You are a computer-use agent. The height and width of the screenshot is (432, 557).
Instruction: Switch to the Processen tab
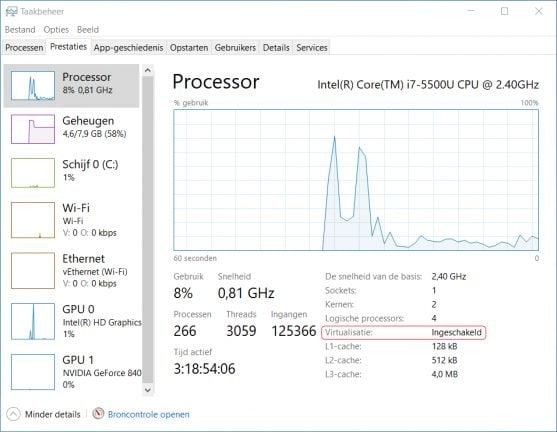[x=24, y=48]
